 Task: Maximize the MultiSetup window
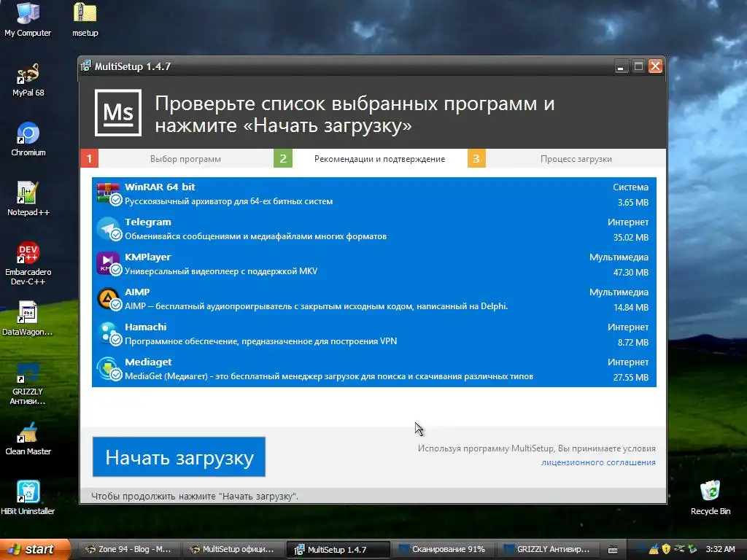click(638, 66)
